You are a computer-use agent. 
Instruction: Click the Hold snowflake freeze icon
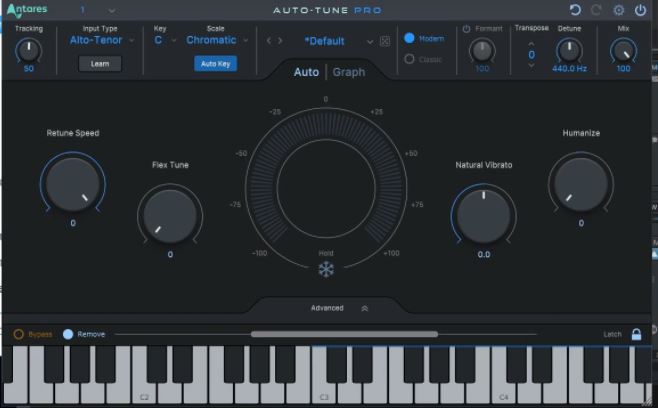coord(326,269)
